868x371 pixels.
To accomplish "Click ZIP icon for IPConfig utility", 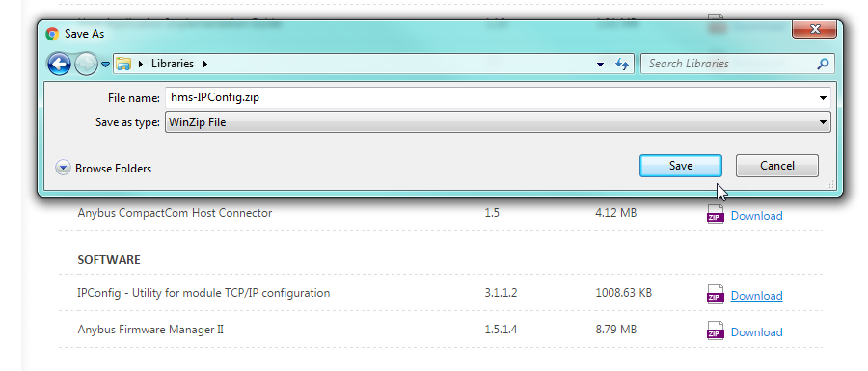I will [x=716, y=294].
